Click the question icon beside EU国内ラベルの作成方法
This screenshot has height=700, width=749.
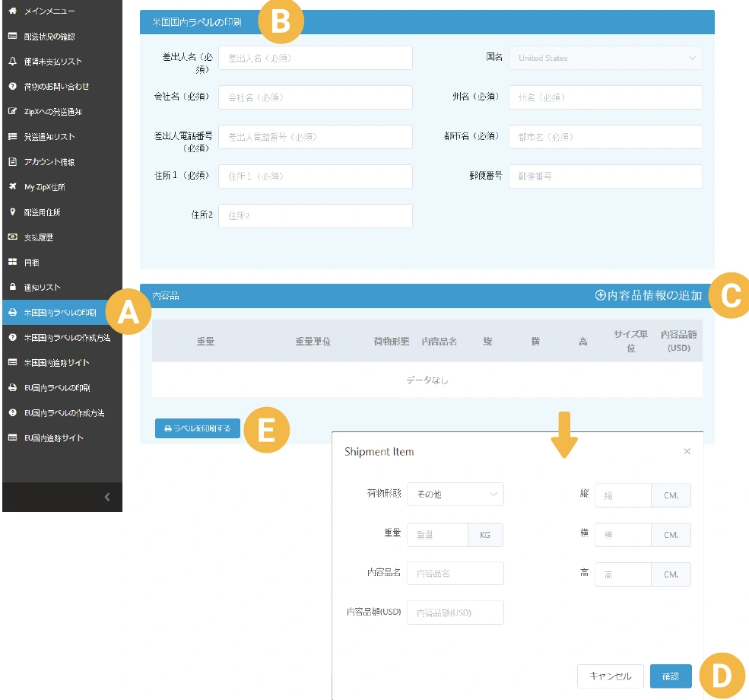[13, 412]
